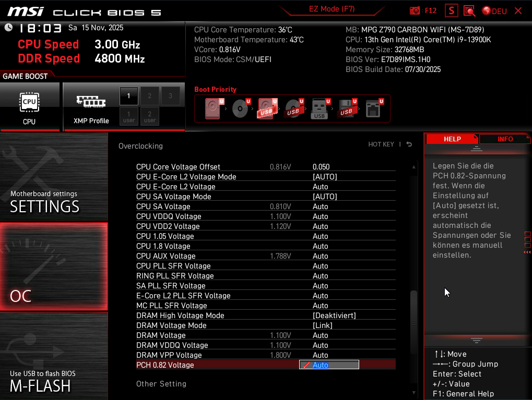Select CPU E-Core L2 Voltage Auto value

coord(320,187)
